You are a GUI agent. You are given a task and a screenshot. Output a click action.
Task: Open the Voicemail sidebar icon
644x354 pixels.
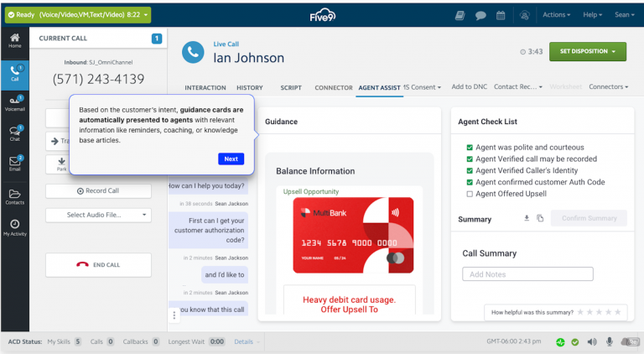14,102
